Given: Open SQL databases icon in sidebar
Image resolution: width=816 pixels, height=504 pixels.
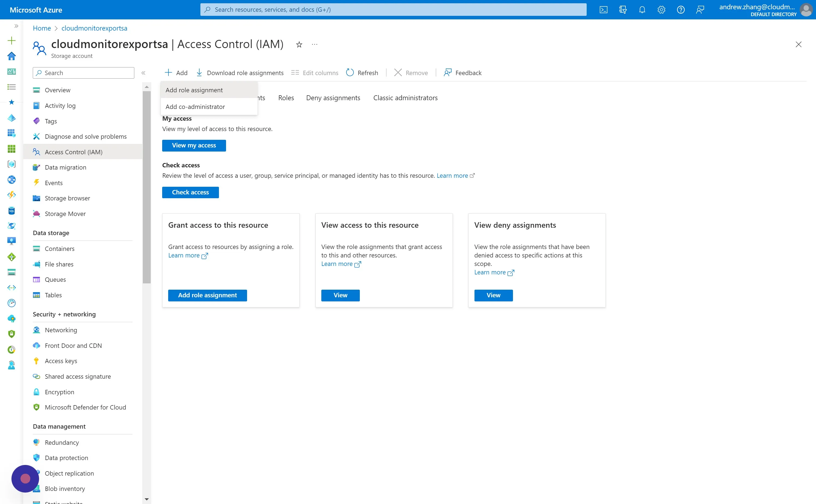Looking at the screenshot, I should pos(11,211).
